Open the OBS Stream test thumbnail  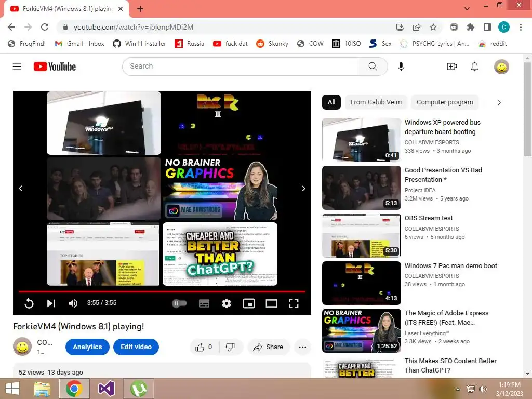pos(362,235)
